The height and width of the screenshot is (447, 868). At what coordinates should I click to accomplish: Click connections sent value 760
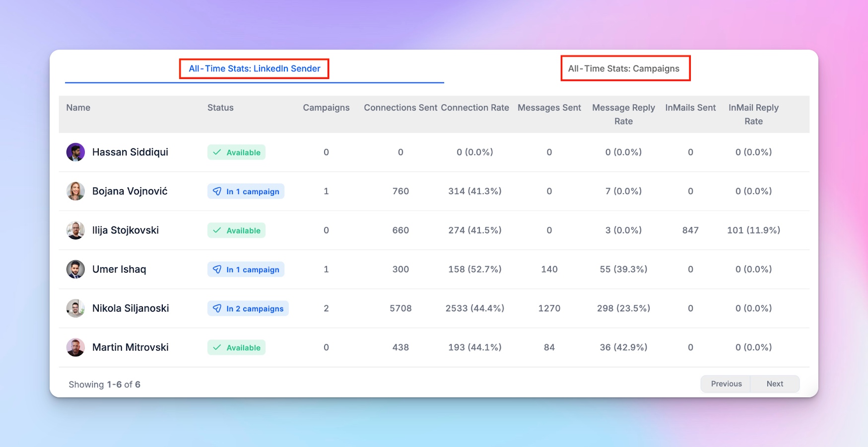pyautogui.click(x=401, y=191)
